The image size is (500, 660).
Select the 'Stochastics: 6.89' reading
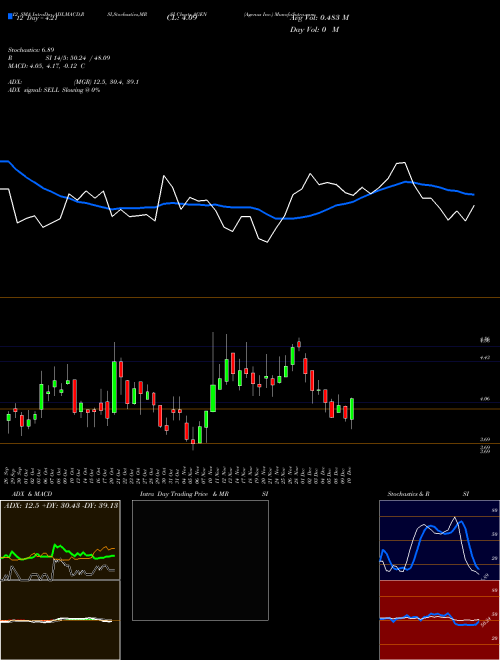[31, 50]
